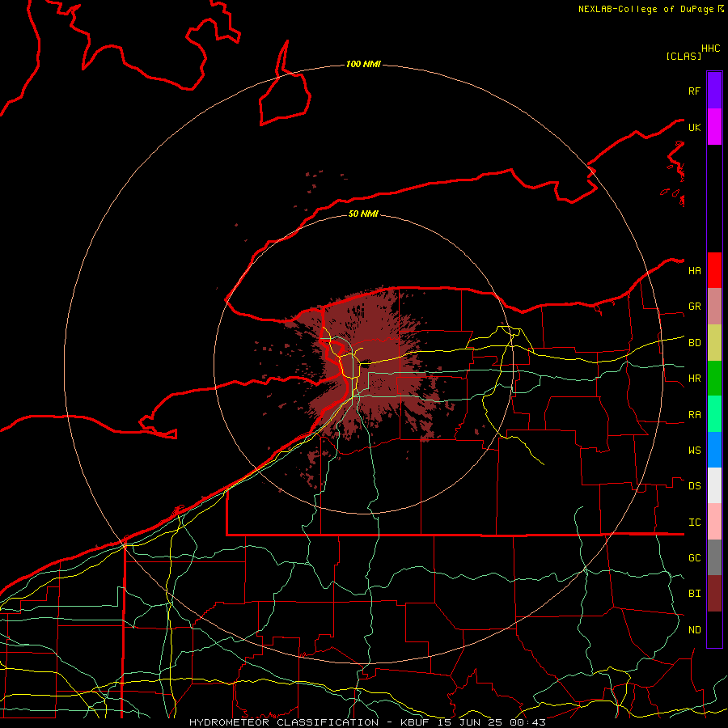Click the GR legend label
This screenshot has height=728, width=728.
pyautogui.click(x=694, y=307)
